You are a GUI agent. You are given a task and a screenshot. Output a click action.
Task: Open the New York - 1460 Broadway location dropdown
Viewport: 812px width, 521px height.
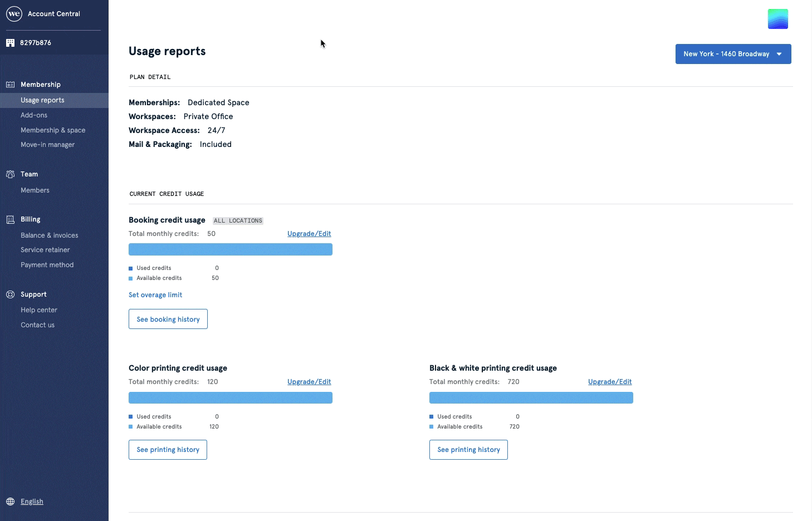732,54
